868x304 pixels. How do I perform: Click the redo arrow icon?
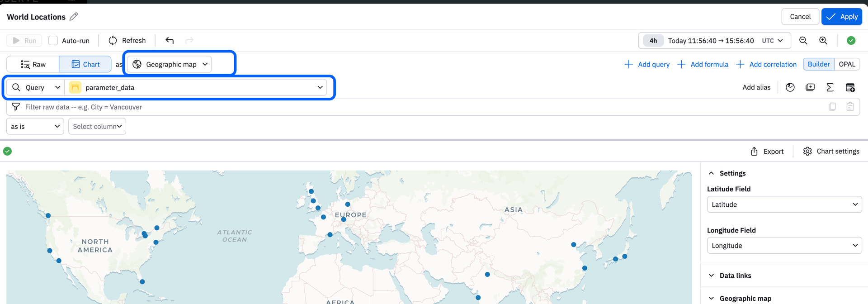[189, 40]
